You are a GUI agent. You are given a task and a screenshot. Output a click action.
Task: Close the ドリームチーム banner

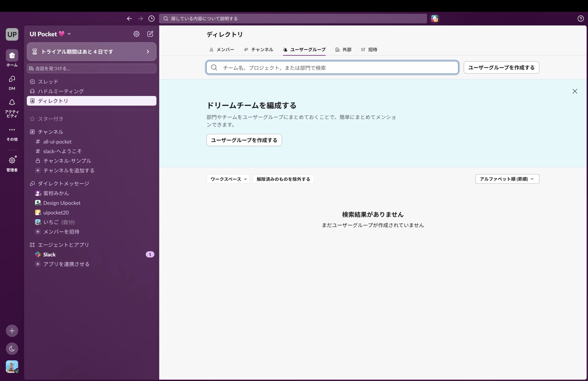click(x=575, y=91)
